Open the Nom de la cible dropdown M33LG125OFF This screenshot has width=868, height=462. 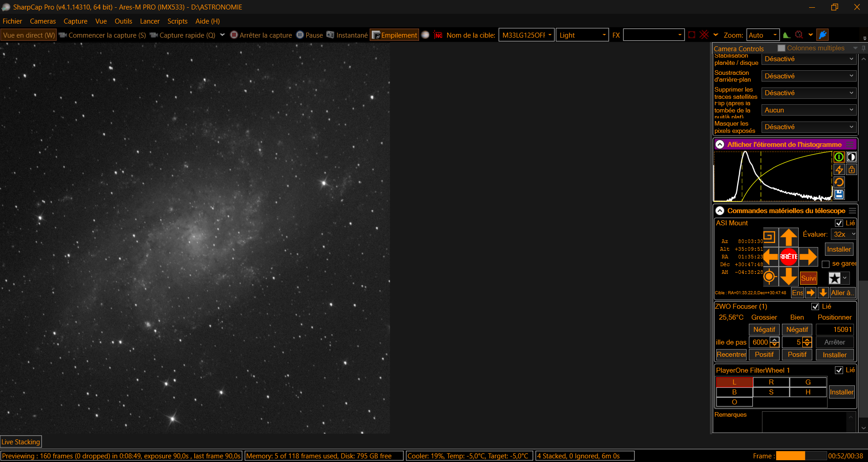tap(526, 35)
